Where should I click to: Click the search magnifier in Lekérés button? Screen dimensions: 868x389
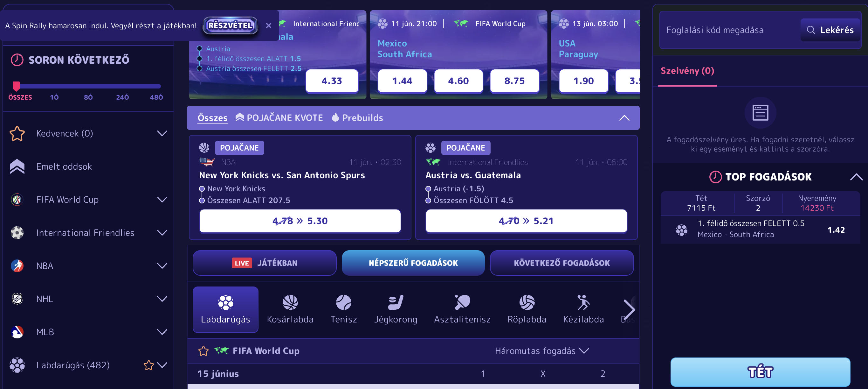811,30
